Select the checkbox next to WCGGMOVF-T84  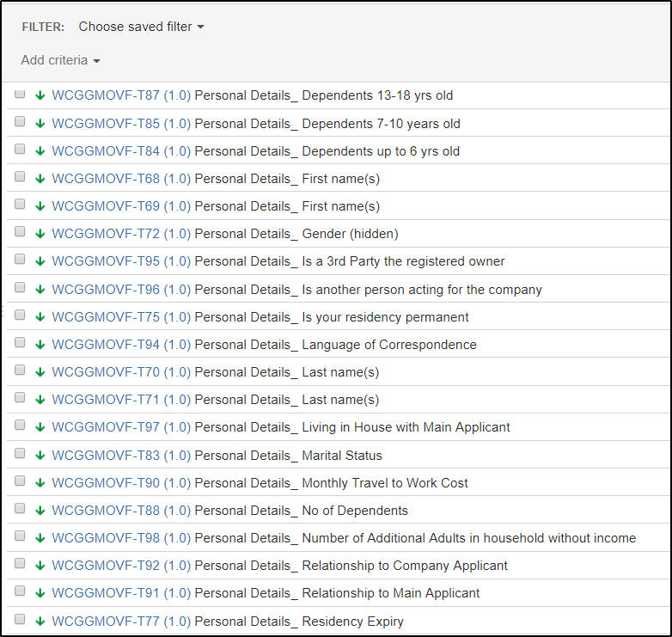[x=20, y=150]
